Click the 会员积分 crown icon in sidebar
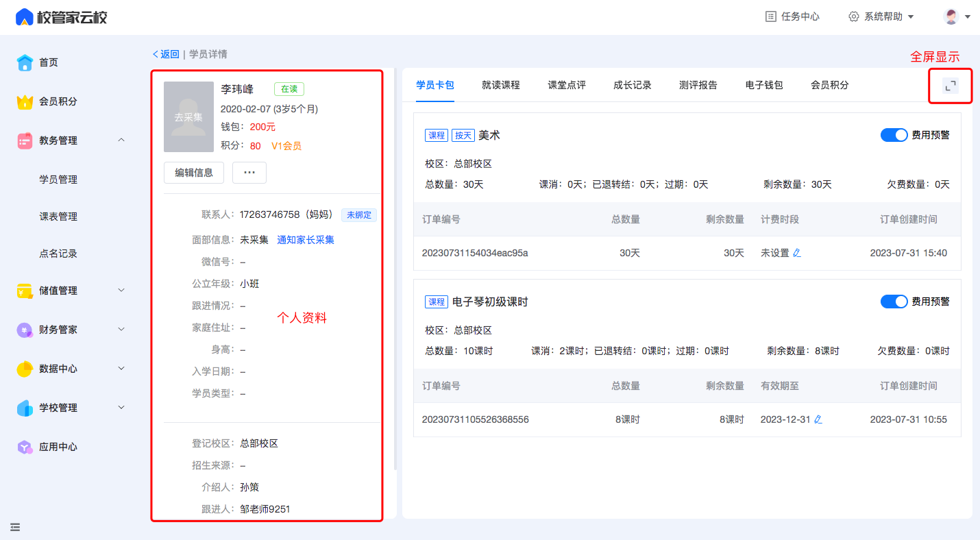The width and height of the screenshot is (980, 540). coord(25,101)
